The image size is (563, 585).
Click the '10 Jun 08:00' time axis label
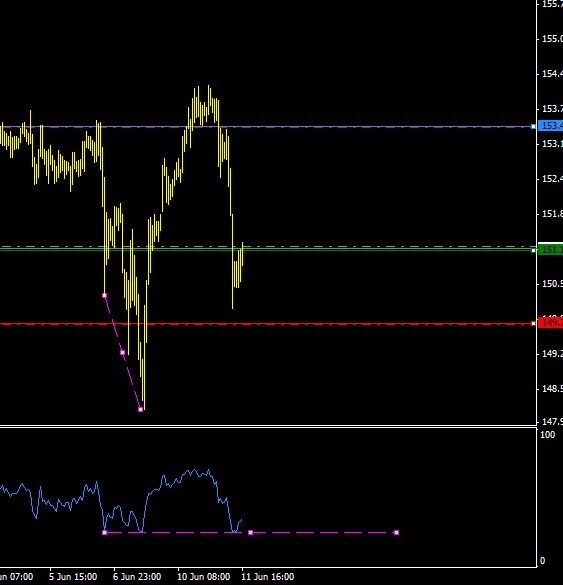[203, 577]
